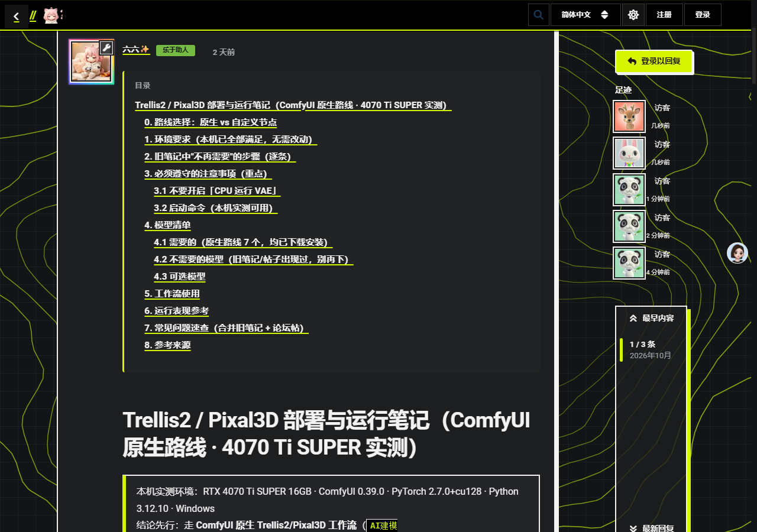Open the 简体中文 language dropdown
Screen dimensions: 757x532
pos(585,15)
